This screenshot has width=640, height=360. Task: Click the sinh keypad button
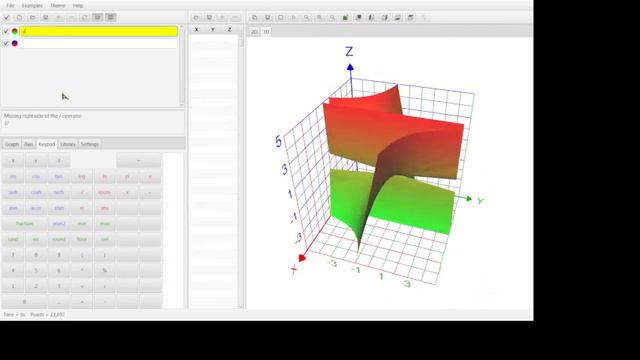point(13,192)
